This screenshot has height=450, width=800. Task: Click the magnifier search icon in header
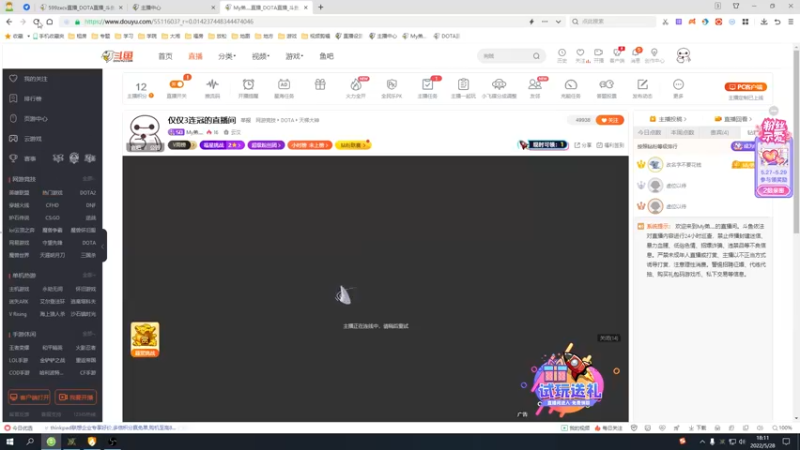pyautogui.click(x=536, y=56)
